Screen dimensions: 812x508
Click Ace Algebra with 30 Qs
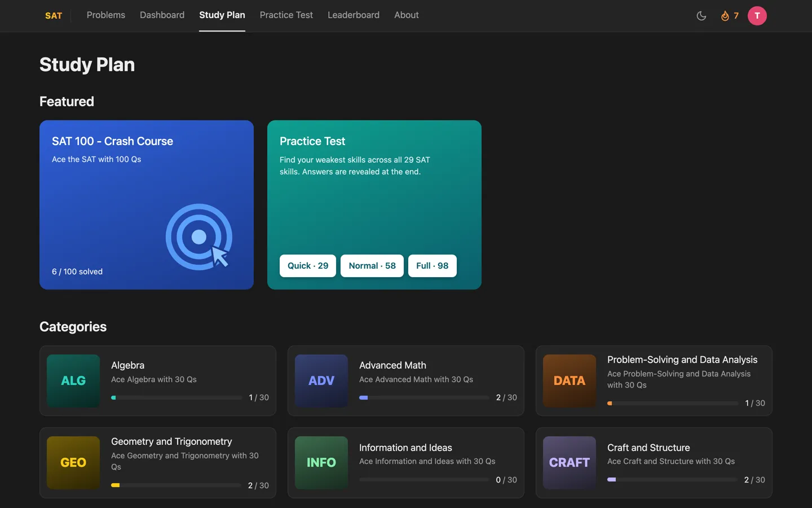click(x=154, y=379)
